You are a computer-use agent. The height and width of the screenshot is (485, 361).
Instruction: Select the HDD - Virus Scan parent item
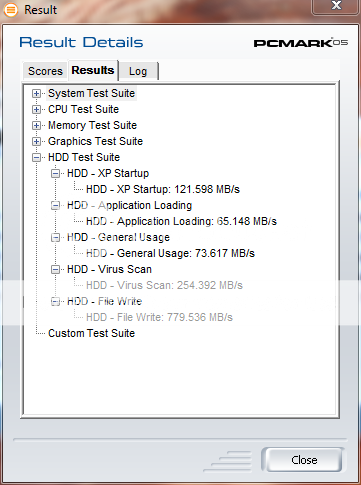click(x=109, y=269)
